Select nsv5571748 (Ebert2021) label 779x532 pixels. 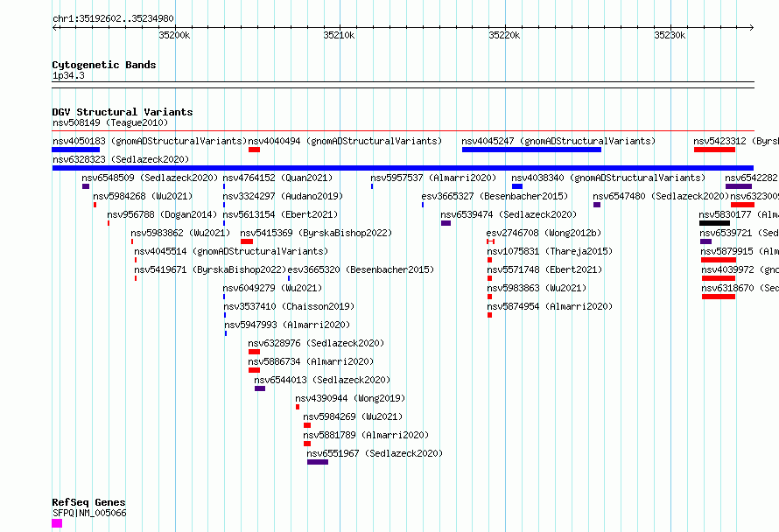click(544, 269)
